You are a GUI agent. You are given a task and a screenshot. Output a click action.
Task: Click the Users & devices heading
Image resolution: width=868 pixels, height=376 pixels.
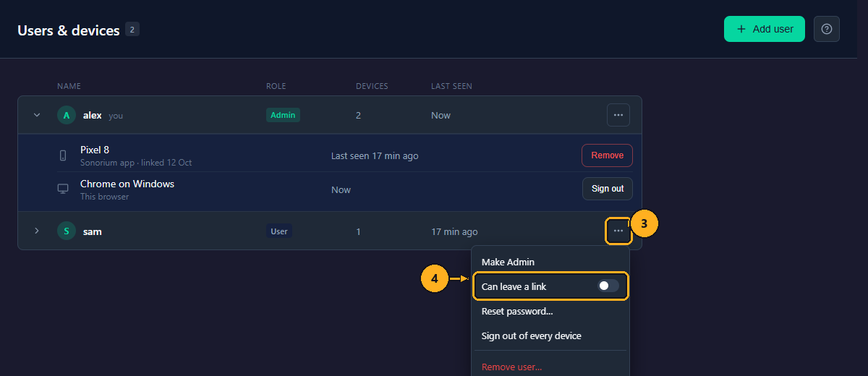[x=69, y=30]
